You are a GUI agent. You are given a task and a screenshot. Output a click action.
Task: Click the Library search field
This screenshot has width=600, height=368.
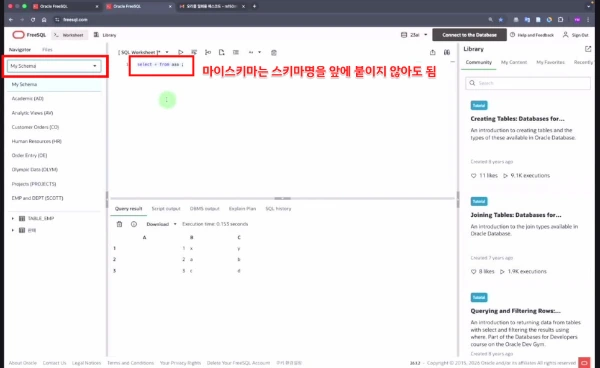528,83
